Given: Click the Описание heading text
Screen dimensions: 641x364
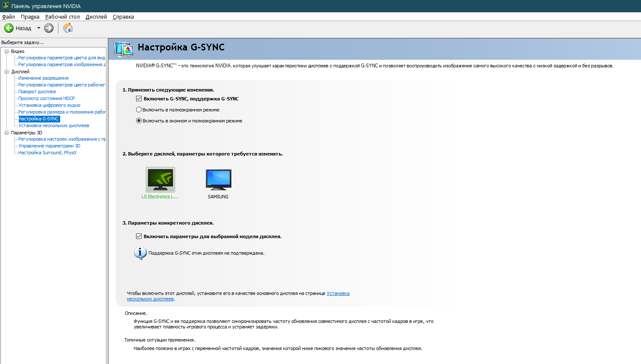Looking at the screenshot, I should click(x=136, y=313).
